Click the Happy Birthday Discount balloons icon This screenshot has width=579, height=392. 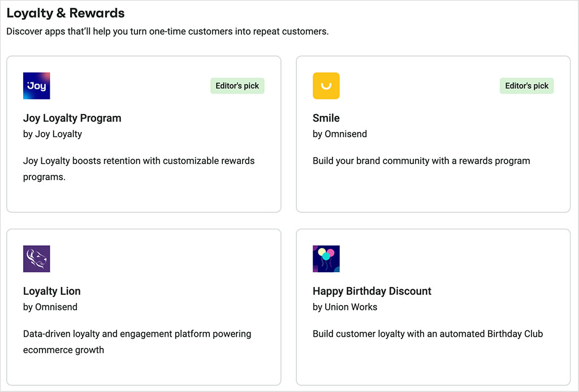(326, 259)
